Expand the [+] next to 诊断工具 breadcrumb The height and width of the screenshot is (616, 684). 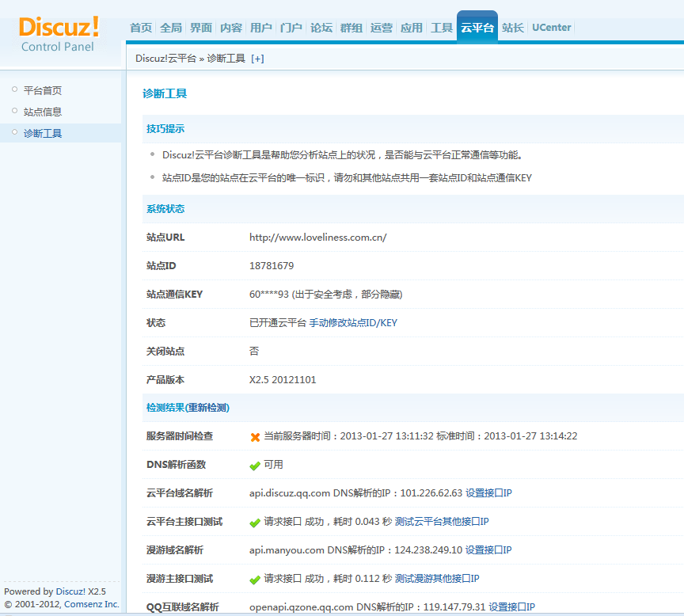257,59
